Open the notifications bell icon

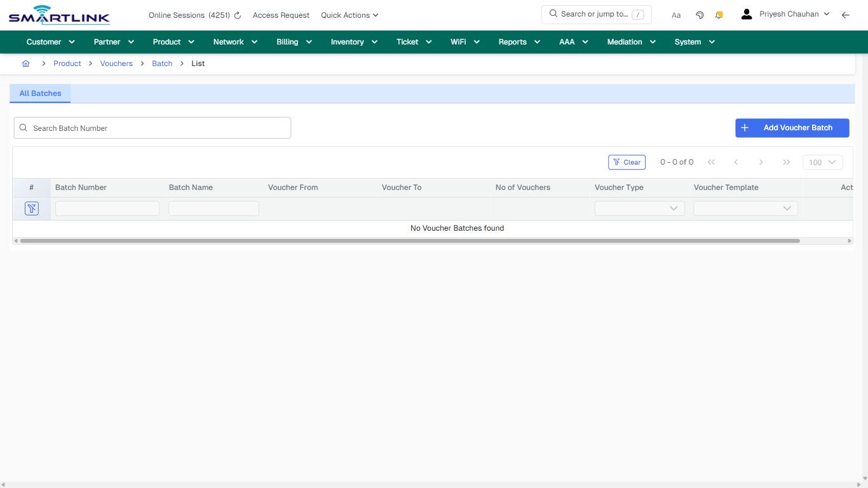pos(719,14)
